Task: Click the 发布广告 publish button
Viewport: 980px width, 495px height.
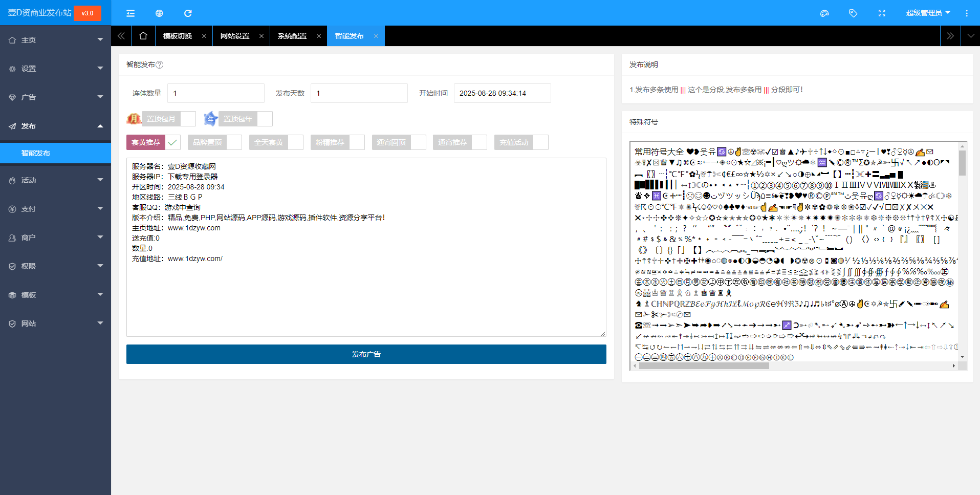Action: click(x=365, y=354)
